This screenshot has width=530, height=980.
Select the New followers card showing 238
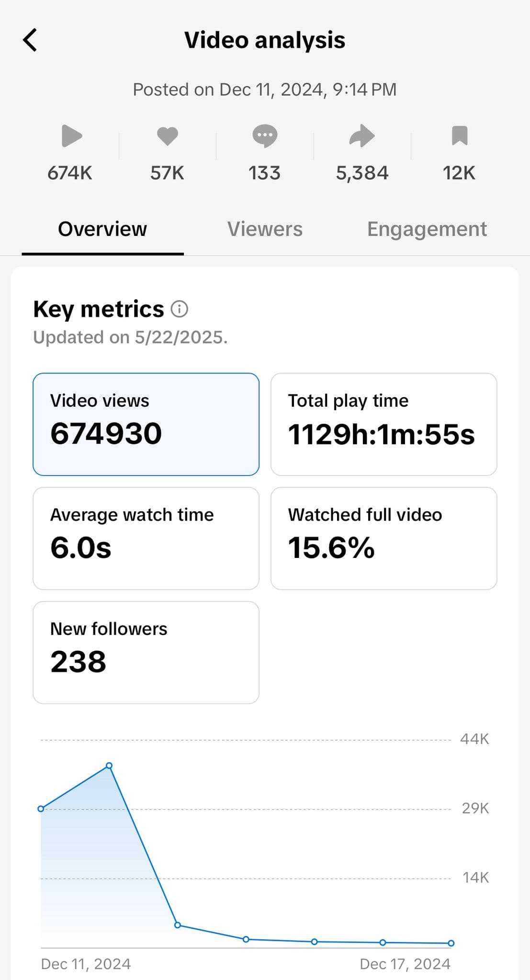pyautogui.click(x=145, y=652)
